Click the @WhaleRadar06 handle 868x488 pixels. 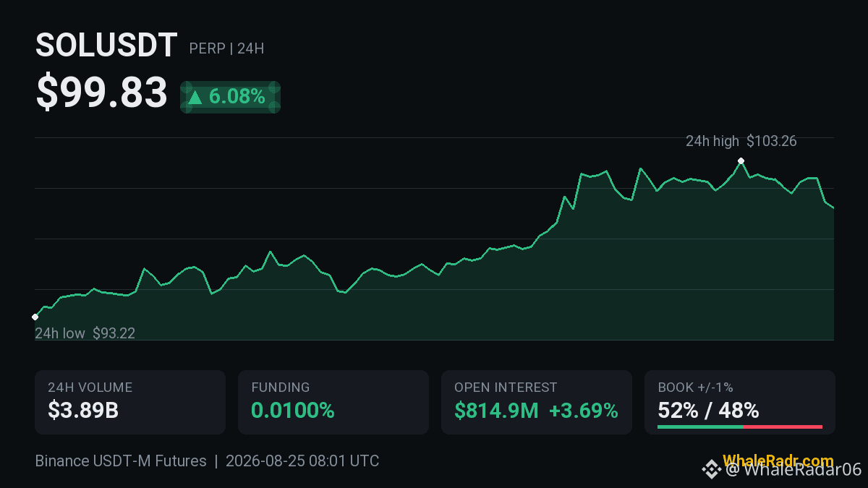(x=793, y=470)
